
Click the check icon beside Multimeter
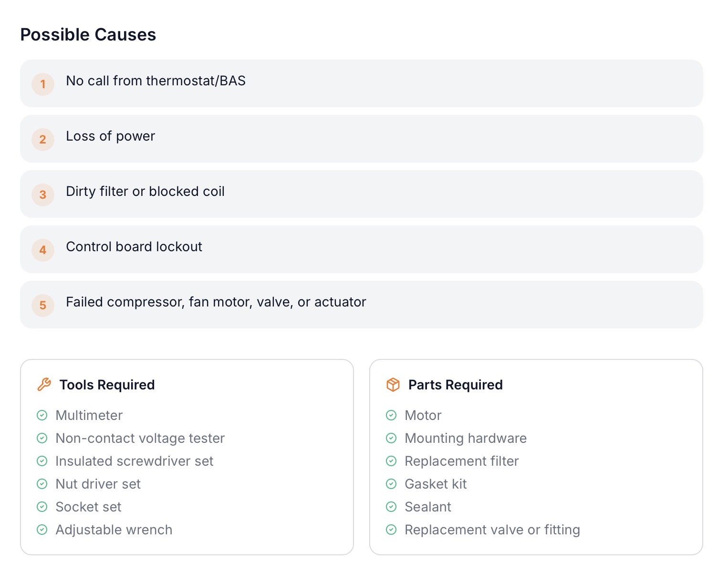click(x=42, y=415)
